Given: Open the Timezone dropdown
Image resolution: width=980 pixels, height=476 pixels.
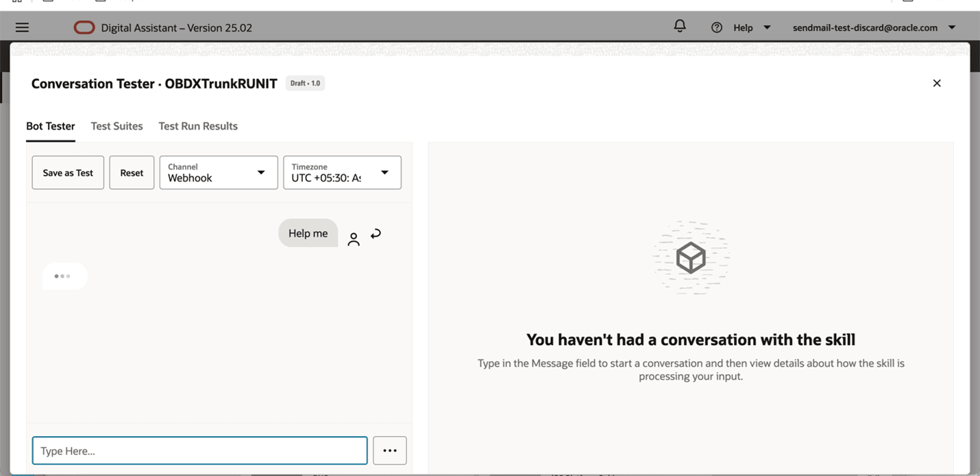Looking at the screenshot, I should [x=343, y=173].
